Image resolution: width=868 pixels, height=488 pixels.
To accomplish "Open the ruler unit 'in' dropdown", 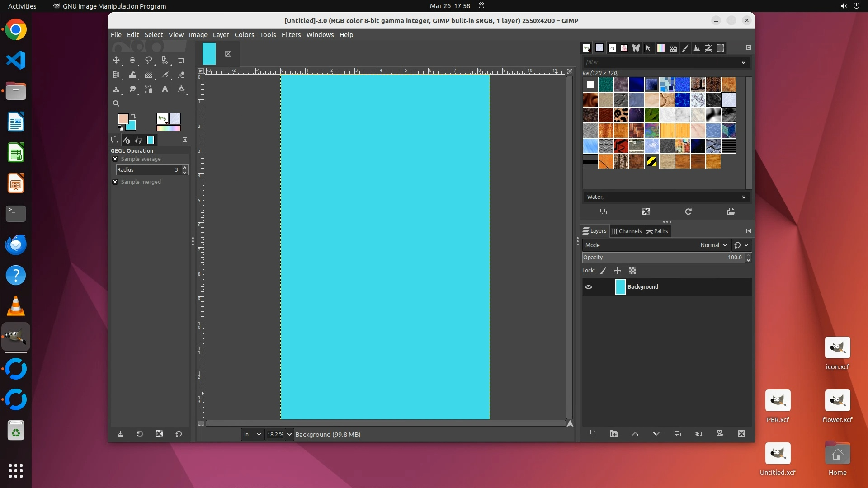I will 252,435.
